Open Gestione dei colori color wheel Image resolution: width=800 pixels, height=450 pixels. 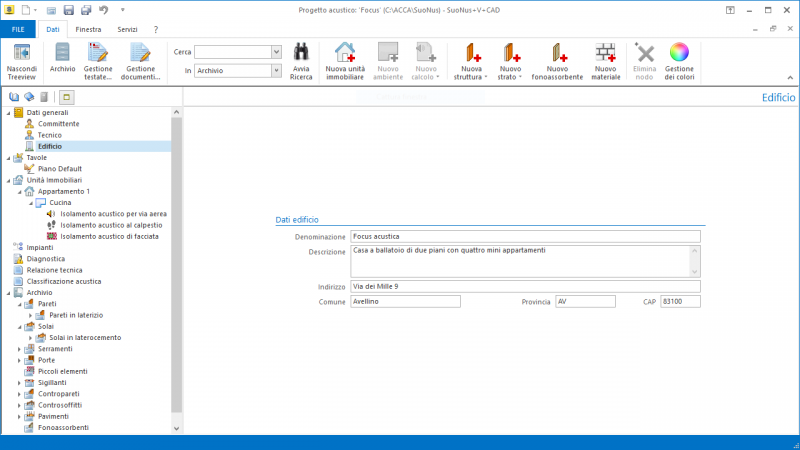679,61
